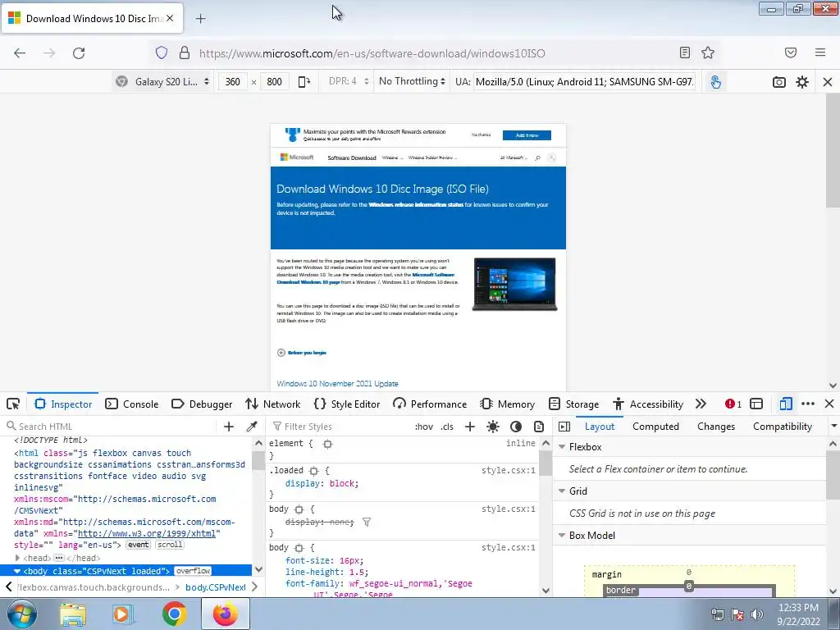Open Windows 10 November 2021 Update link
The image size is (840, 630).
tap(337, 384)
